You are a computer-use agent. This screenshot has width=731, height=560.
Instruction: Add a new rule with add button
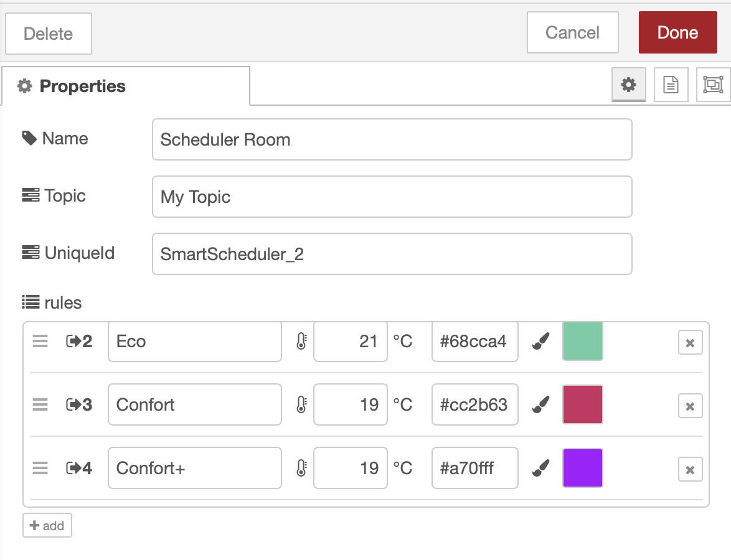[x=47, y=525]
